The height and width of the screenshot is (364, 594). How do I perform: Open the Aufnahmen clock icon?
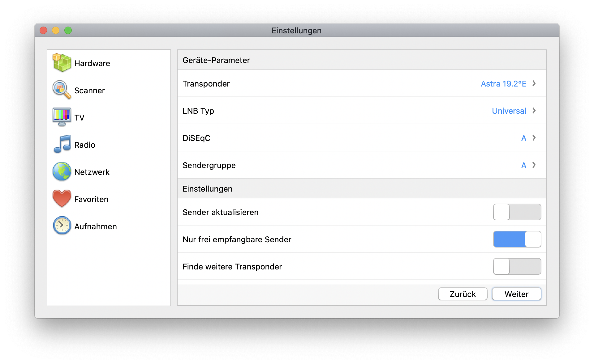(x=62, y=226)
